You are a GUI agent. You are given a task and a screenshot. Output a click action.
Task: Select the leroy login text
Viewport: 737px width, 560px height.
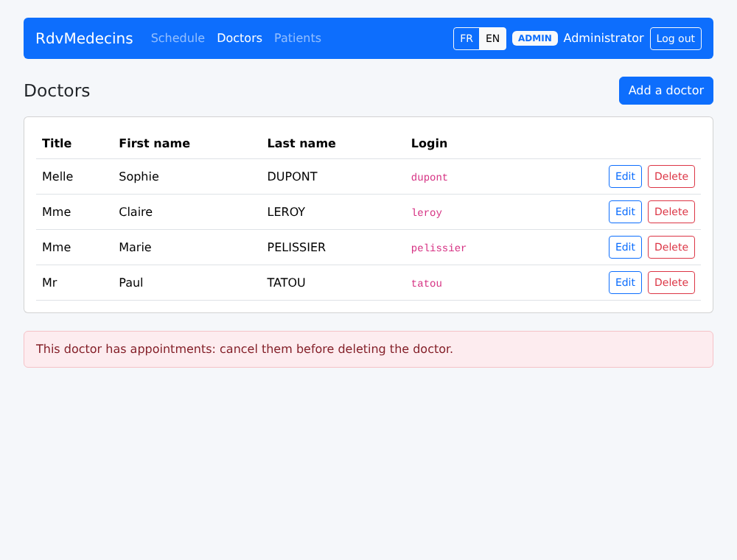pyautogui.click(x=426, y=212)
